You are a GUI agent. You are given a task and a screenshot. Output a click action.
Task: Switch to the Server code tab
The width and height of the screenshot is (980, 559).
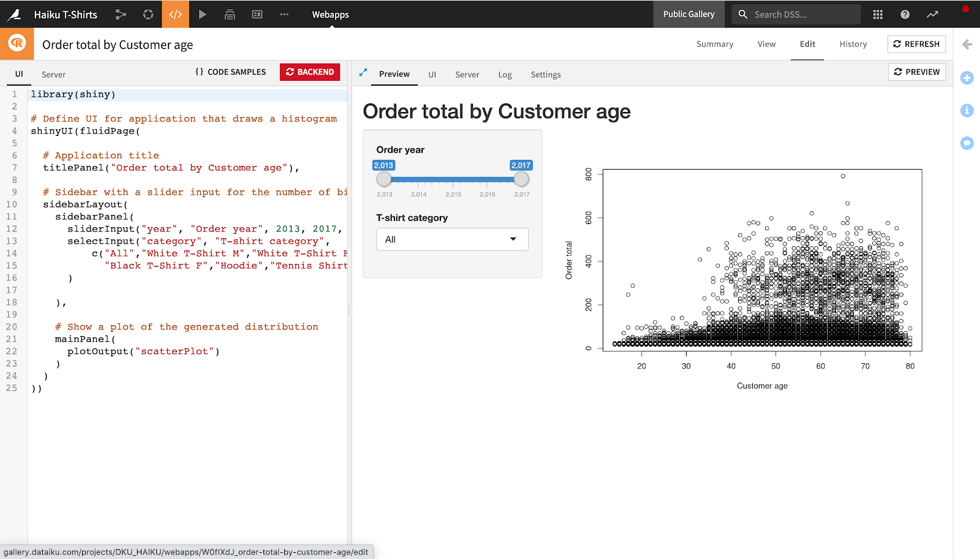53,75
